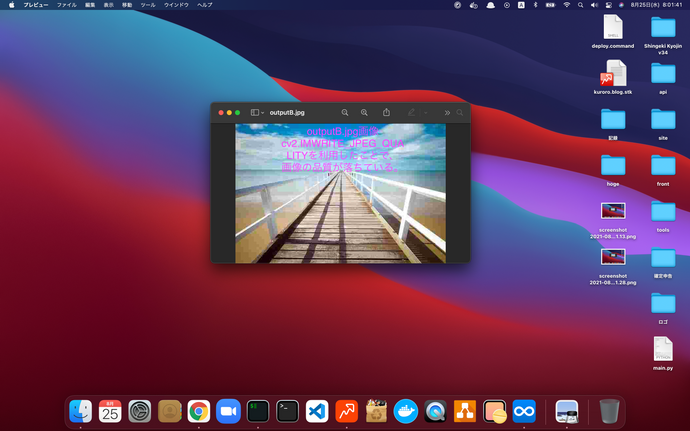Select the 確定申告 folder on desktop
This screenshot has width=690, height=431.
pos(663,262)
